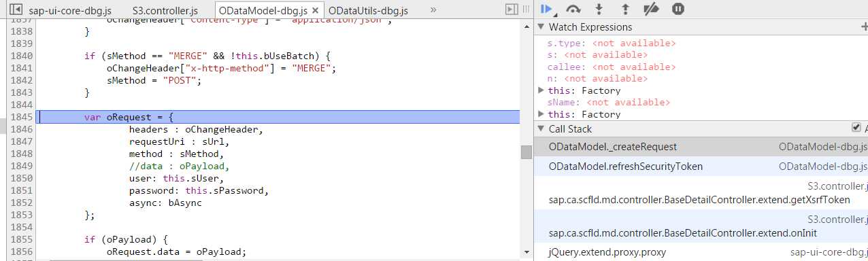Switch to the S3.controller.js tab

click(x=165, y=11)
